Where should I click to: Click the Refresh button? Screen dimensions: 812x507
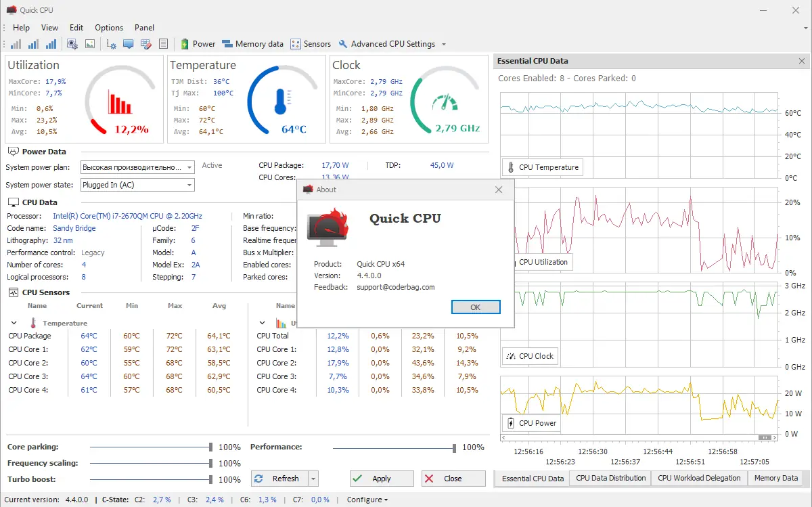tap(279, 479)
